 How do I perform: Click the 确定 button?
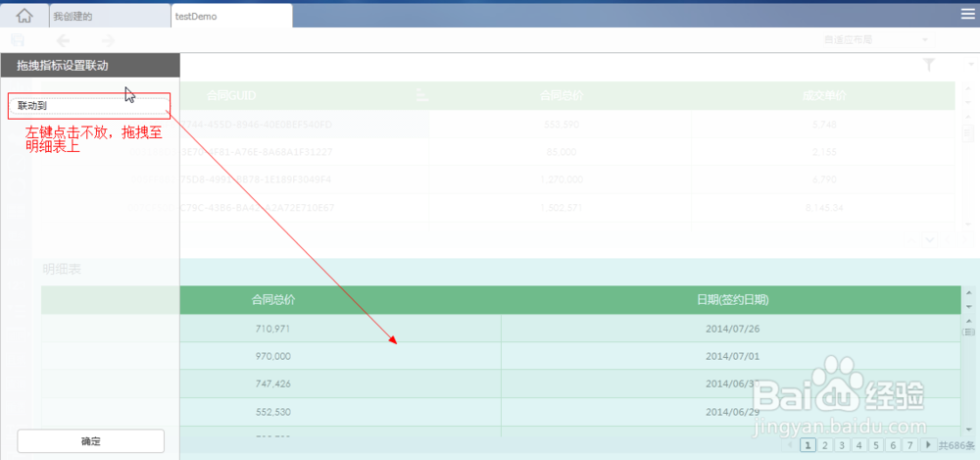90,441
